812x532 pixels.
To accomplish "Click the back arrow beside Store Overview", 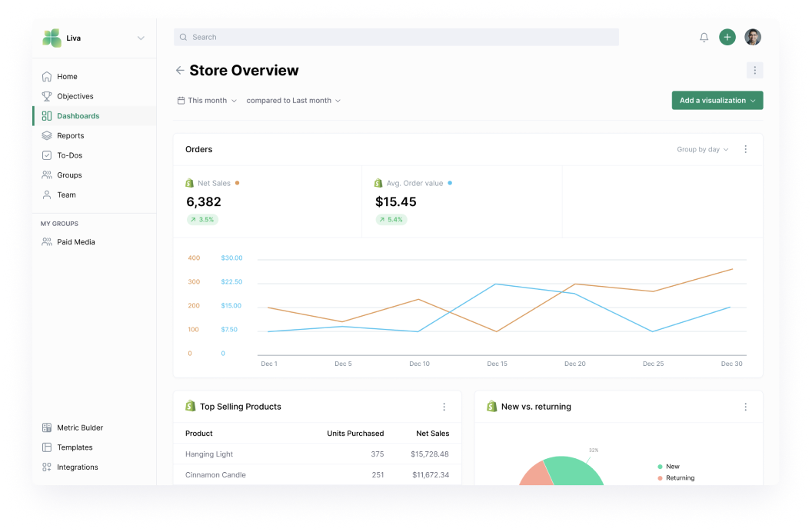I will point(180,71).
